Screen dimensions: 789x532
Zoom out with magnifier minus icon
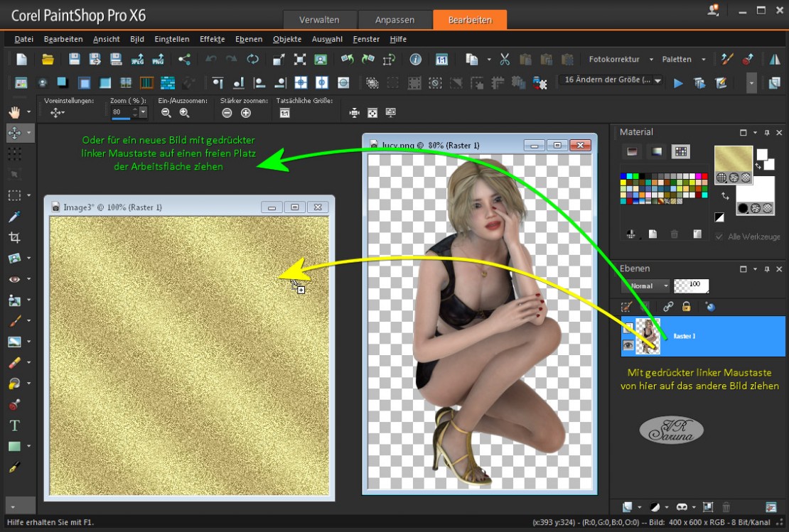click(166, 113)
